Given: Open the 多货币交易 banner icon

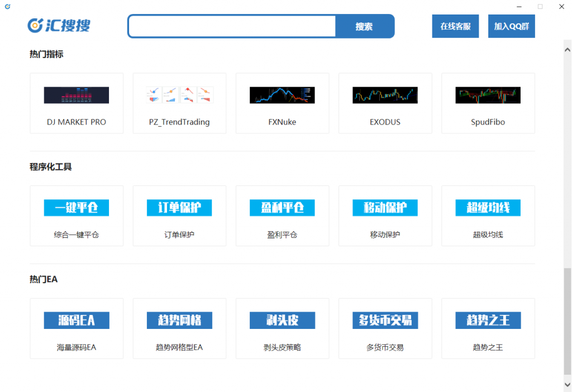Looking at the screenshot, I should point(385,320).
